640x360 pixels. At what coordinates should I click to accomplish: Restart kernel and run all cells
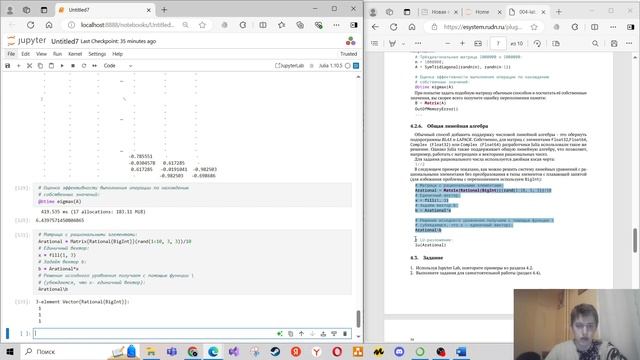pyautogui.click(x=95, y=65)
